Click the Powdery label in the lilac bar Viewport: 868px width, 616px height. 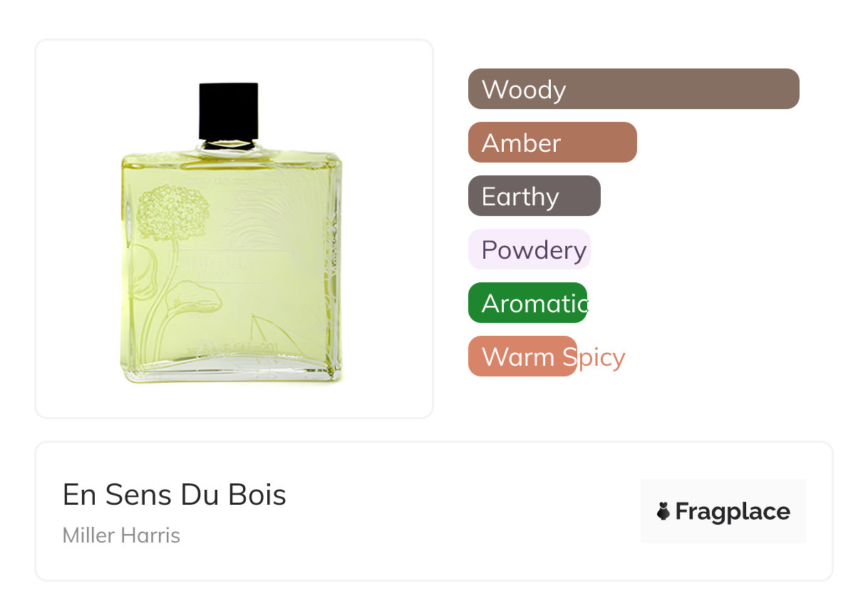coord(534,251)
